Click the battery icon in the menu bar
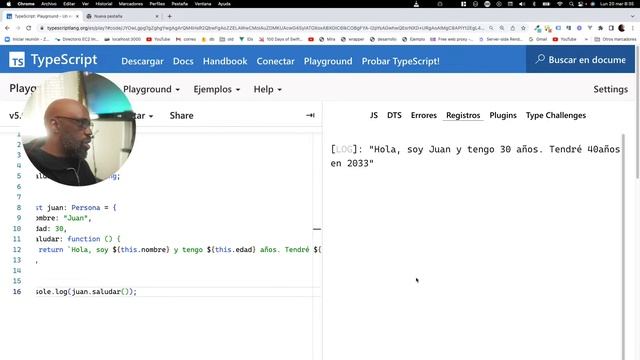The height and width of the screenshot is (360, 640). (546, 4)
